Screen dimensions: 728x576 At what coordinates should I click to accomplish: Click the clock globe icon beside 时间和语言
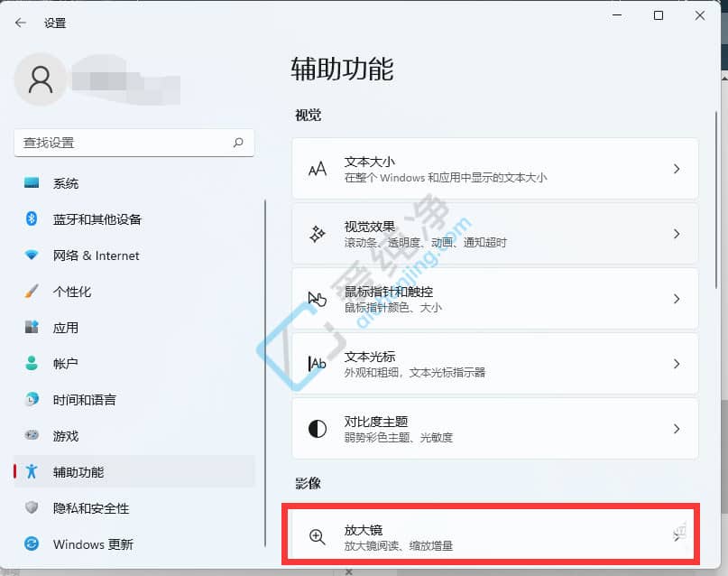click(x=32, y=399)
